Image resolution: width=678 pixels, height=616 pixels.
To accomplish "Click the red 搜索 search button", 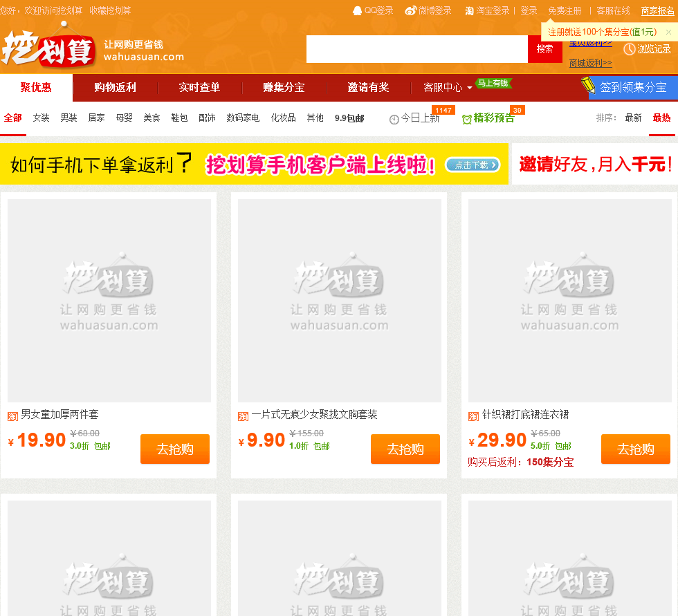I will 545,49.
